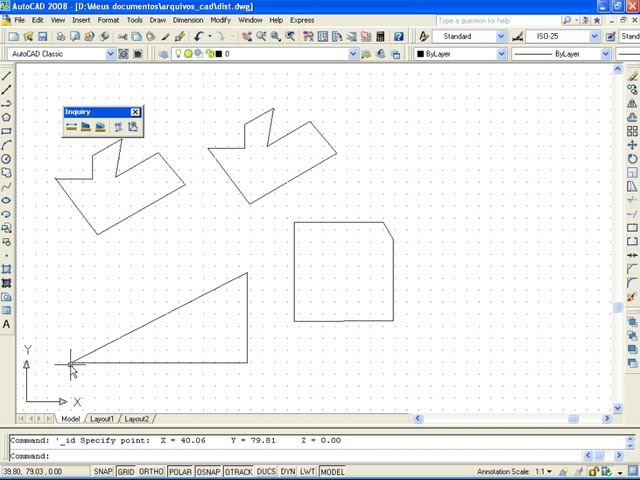
Task: Select the Polygon draw tool
Action: (x=6, y=118)
